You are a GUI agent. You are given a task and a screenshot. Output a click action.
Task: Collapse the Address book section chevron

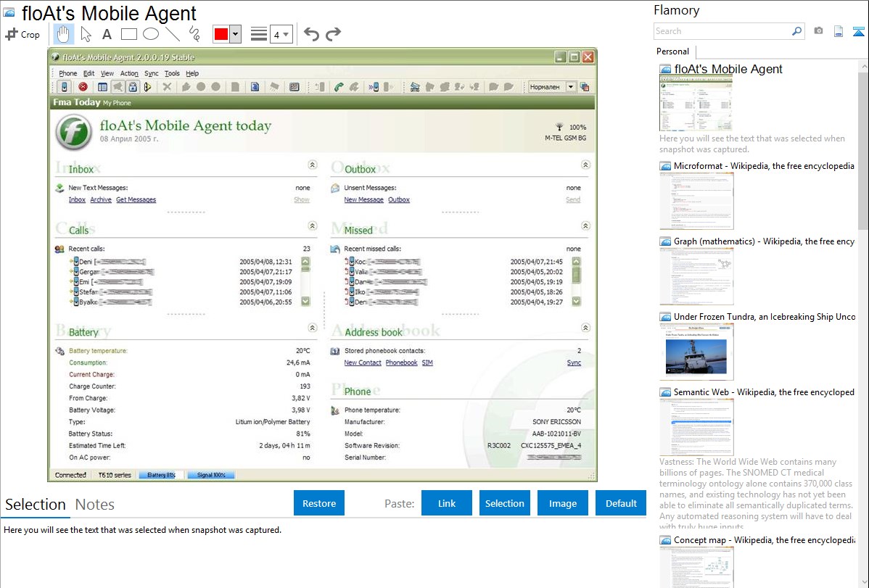pos(586,328)
